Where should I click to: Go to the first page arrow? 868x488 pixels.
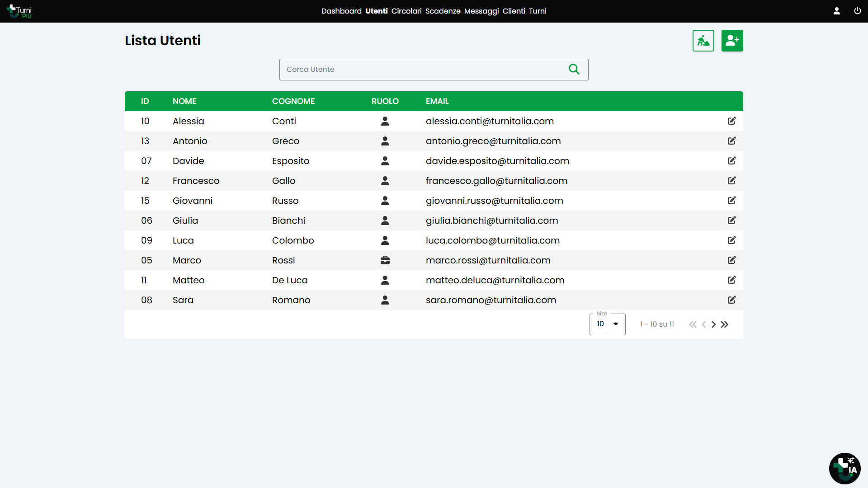coord(693,324)
